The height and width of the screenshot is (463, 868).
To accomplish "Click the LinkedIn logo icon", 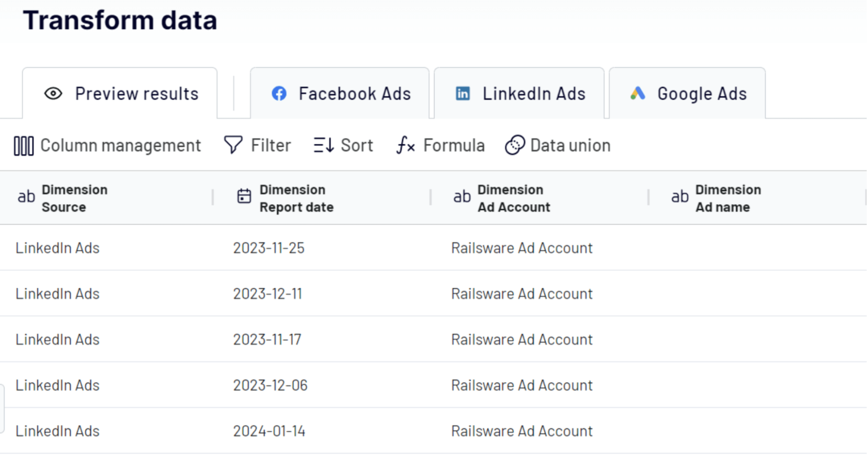I will (x=462, y=93).
